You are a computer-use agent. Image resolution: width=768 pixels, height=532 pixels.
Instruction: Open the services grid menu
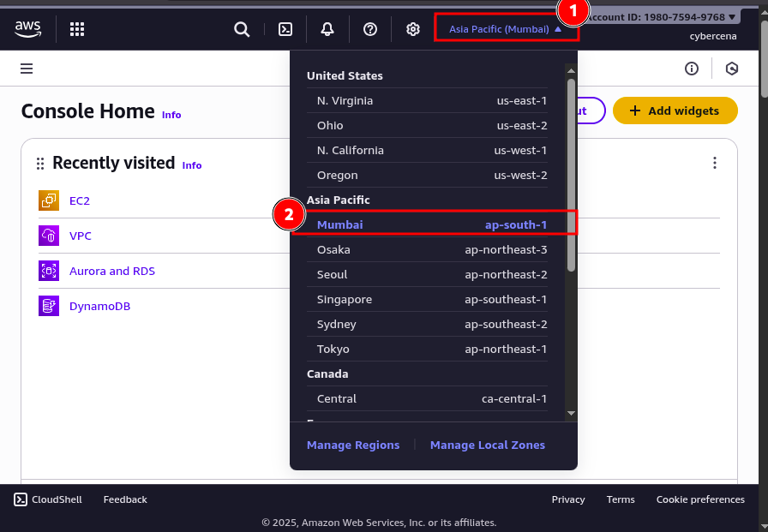pos(77,29)
